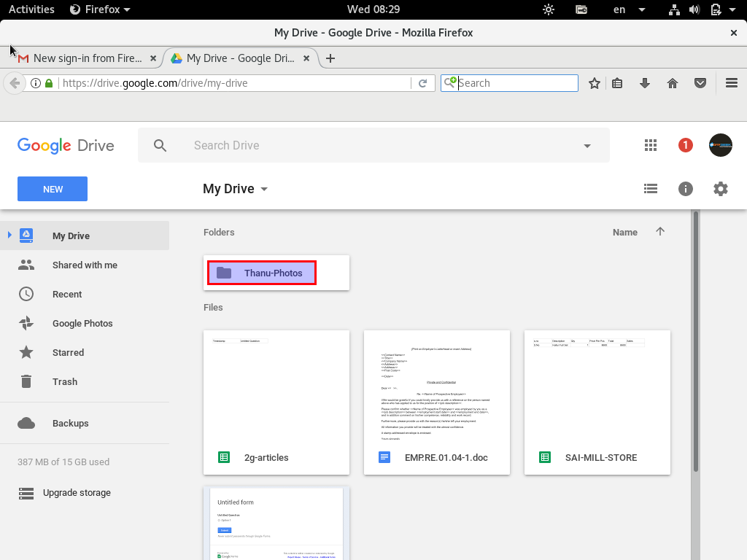Click the vertical scrollbar of the file list
Screen dimensions: 747x560
695,342
